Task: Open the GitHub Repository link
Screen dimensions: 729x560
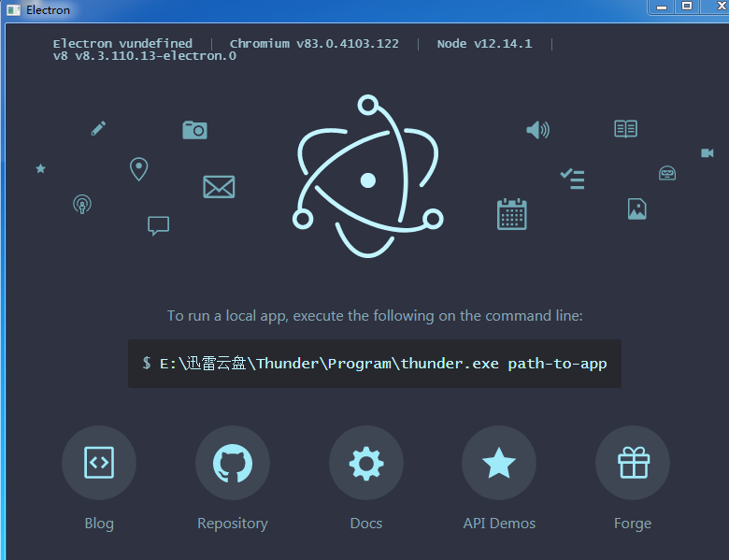Action: (x=233, y=463)
